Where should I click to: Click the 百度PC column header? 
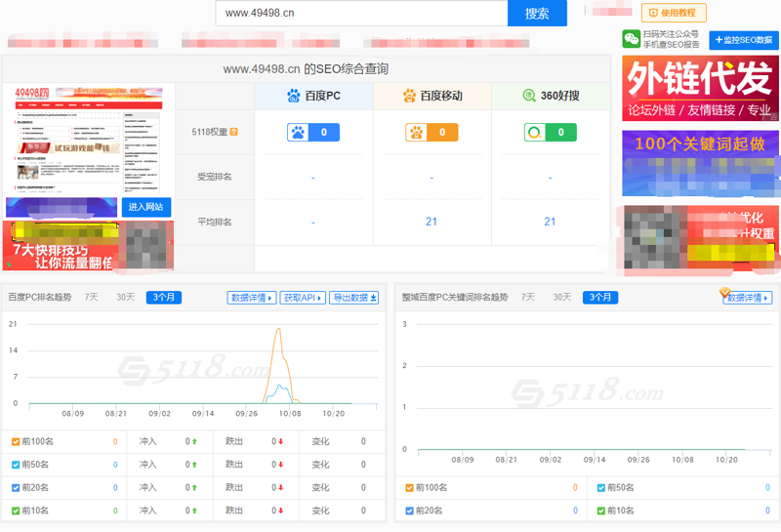point(313,96)
